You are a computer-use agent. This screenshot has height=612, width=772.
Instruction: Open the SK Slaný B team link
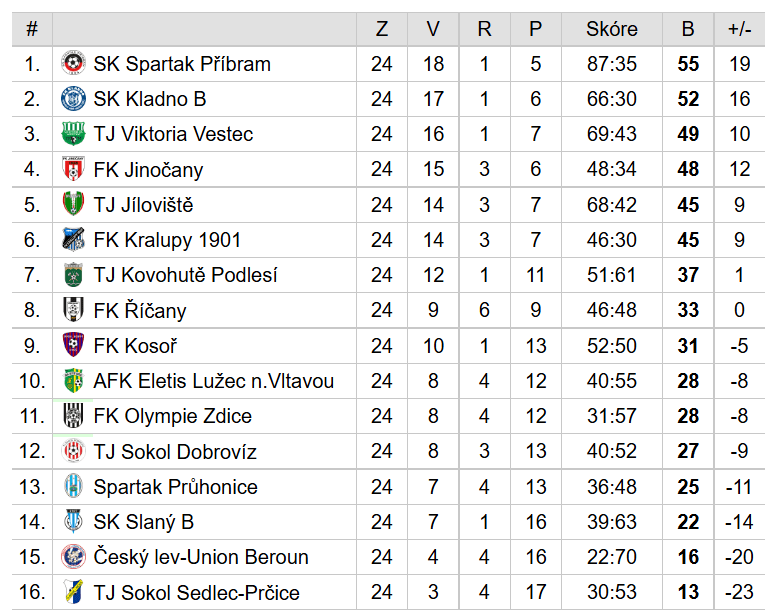144,522
